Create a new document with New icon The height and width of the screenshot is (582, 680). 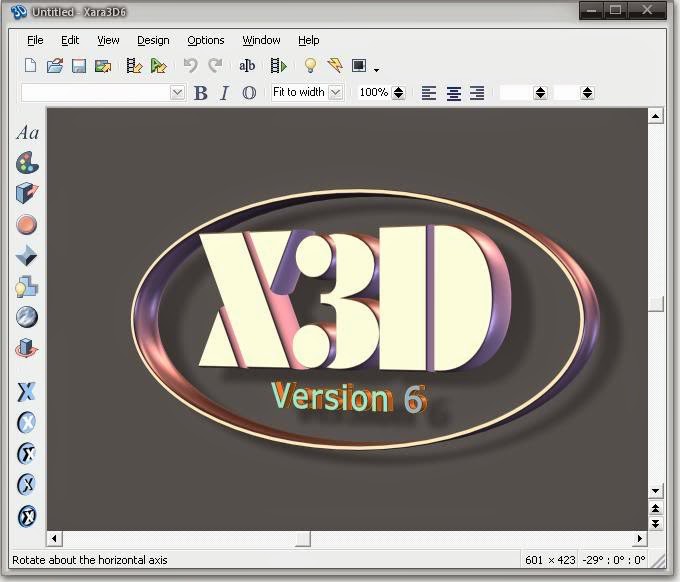point(30,65)
